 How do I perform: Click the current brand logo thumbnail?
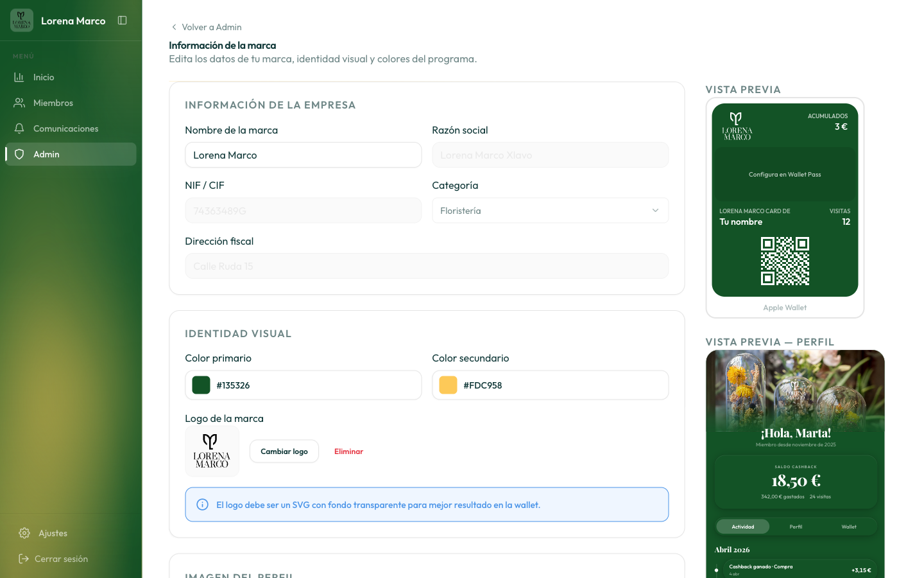pyautogui.click(x=212, y=451)
